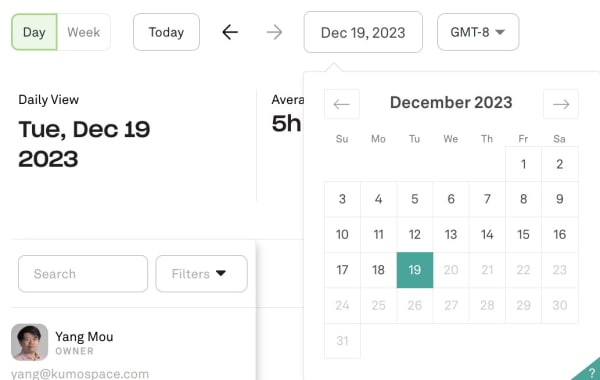This screenshot has height=380, width=600.
Task: Choose Saturday December 16 in the calendar
Action: tap(559, 234)
